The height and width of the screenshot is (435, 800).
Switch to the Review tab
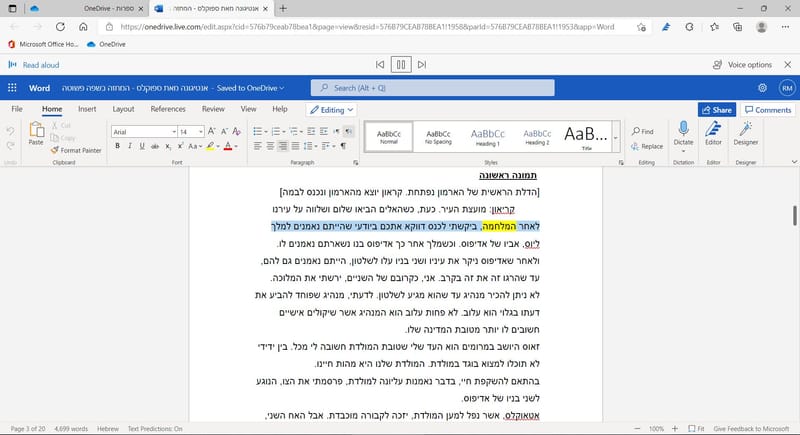point(213,109)
